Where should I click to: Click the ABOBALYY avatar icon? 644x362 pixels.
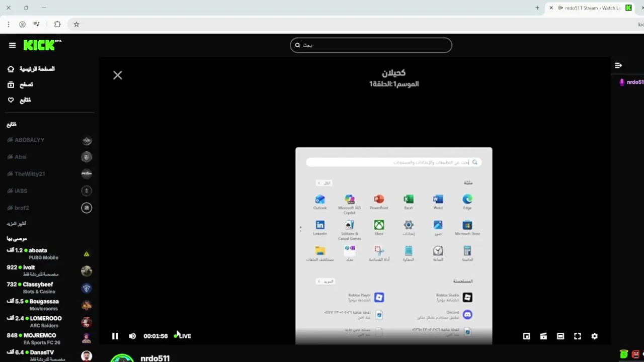(x=87, y=140)
